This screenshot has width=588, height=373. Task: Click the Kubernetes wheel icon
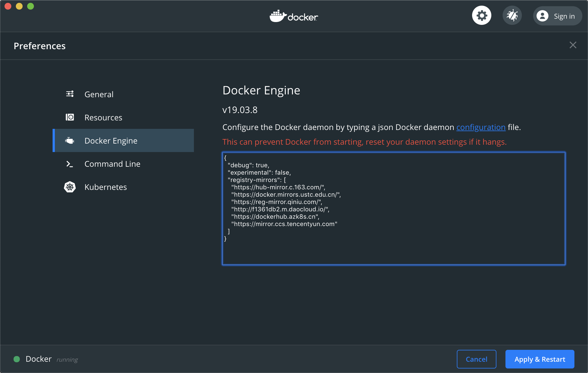pyautogui.click(x=70, y=187)
